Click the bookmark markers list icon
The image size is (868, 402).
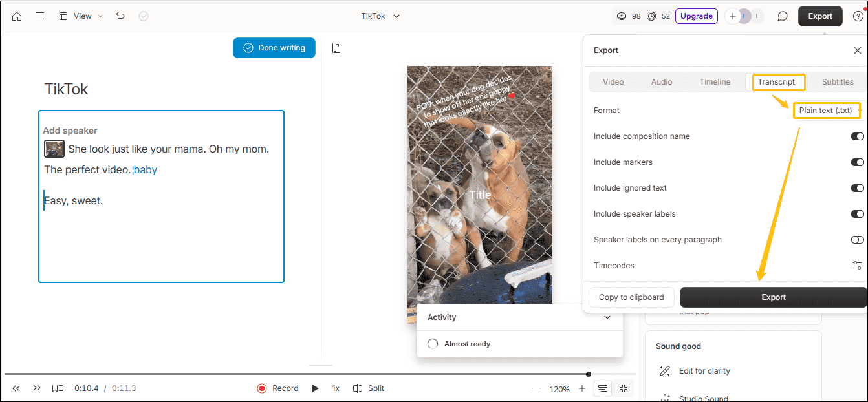[58, 388]
